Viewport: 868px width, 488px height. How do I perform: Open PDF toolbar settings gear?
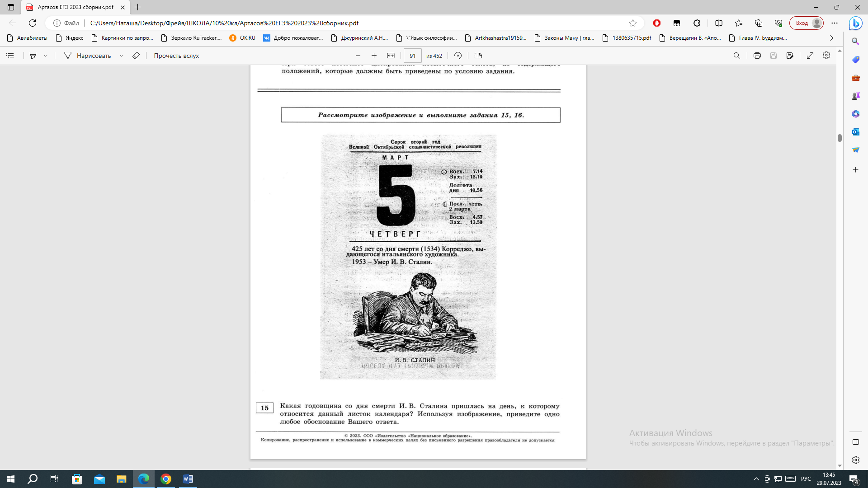pyautogui.click(x=826, y=55)
